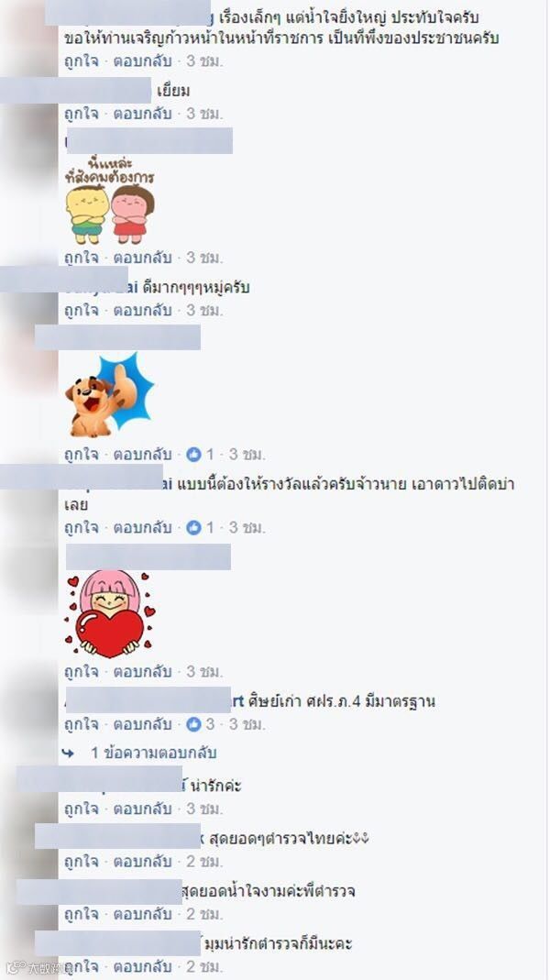Click like reaction icon under dog sticker

(x=193, y=455)
